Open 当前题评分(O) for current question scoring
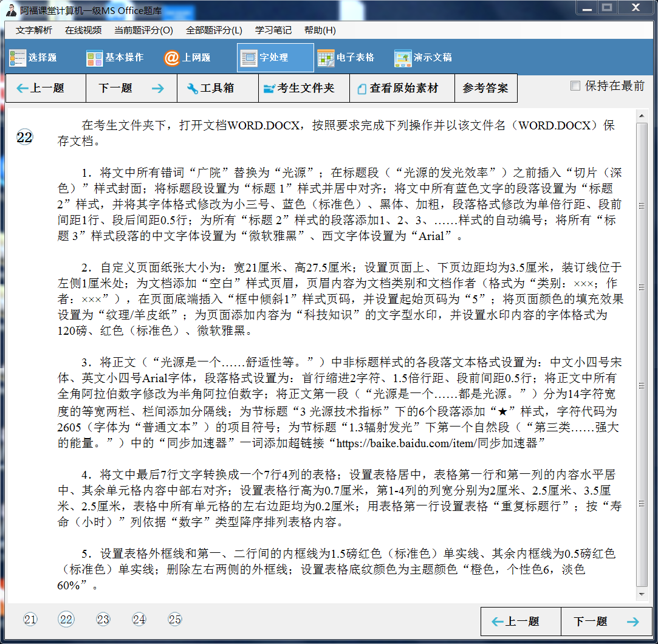This screenshot has height=644, width=658. 144,30
